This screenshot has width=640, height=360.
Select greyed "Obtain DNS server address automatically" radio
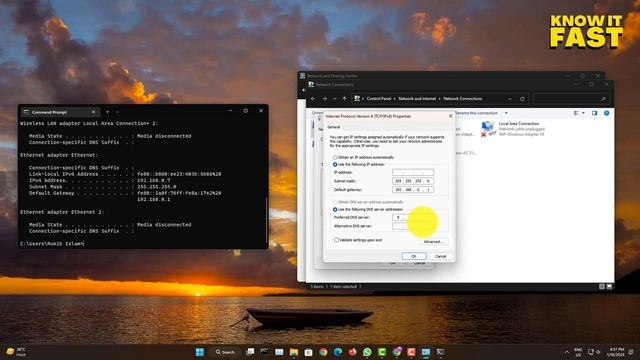click(335, 202)
